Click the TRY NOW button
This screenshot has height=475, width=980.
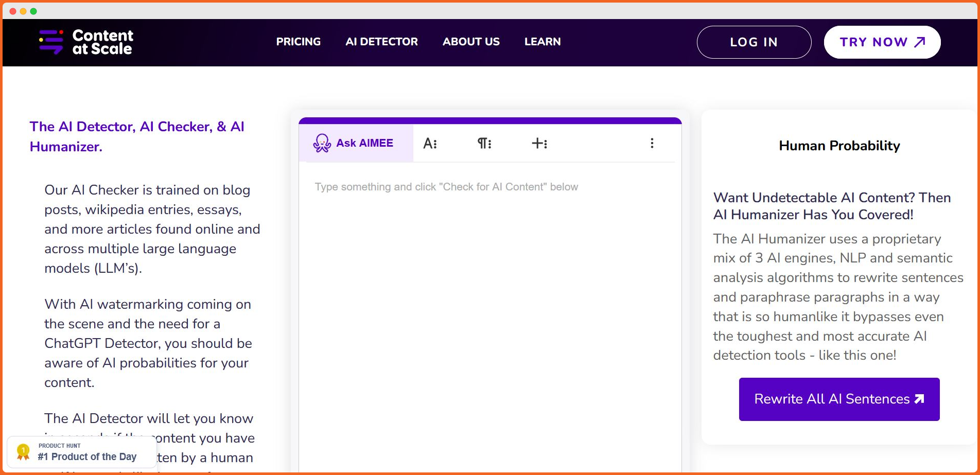pos(882,42)
